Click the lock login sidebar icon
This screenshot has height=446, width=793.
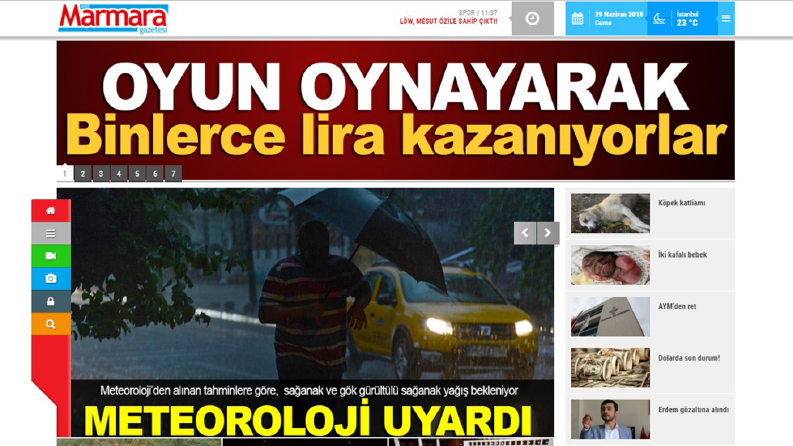point(51,301)
